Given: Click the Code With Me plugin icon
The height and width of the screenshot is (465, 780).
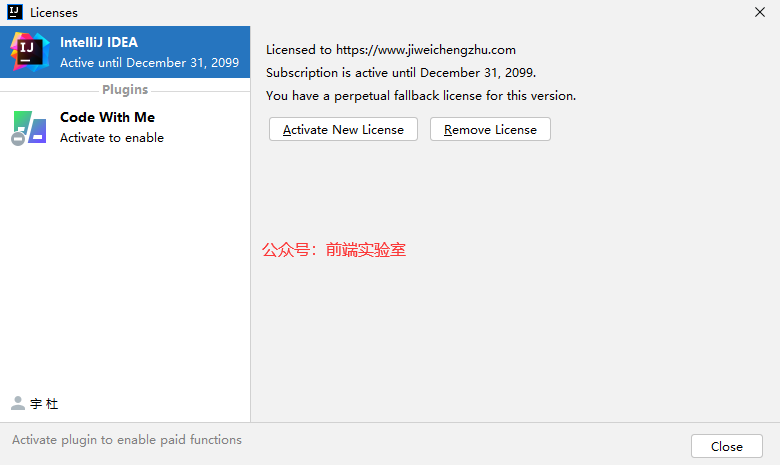Looking at the screenshot, I should click(x=29, y=128).
